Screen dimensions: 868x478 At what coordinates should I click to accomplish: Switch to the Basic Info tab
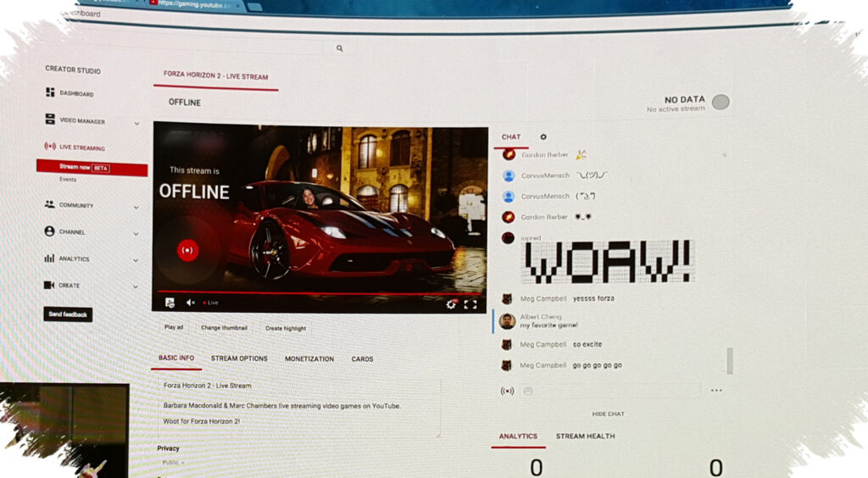point(176,358)
